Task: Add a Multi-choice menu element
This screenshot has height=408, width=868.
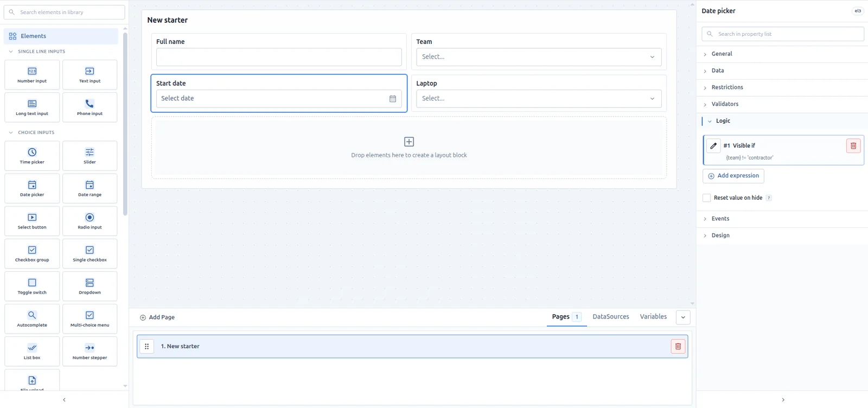Action: click(x=90, y=318)
